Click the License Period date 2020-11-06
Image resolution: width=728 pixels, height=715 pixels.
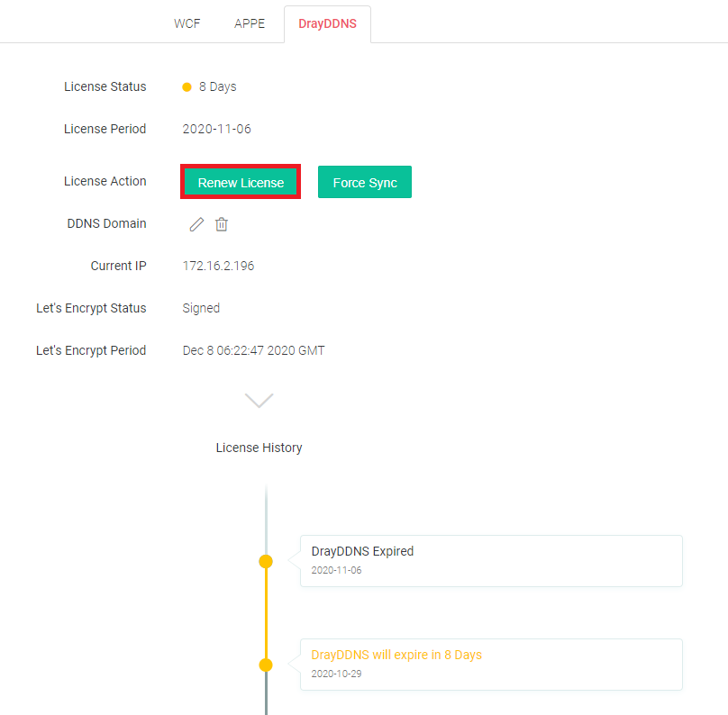217,129
